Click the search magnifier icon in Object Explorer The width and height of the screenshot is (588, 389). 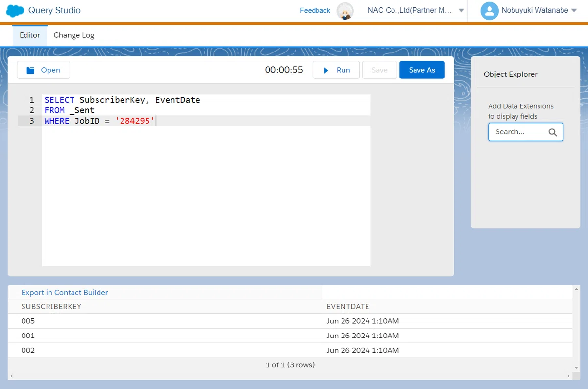tap(553, 132)
